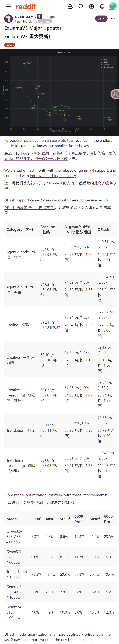
Task: Open the notifications bell
Action: pyautogui.click(x=102, y=7)
